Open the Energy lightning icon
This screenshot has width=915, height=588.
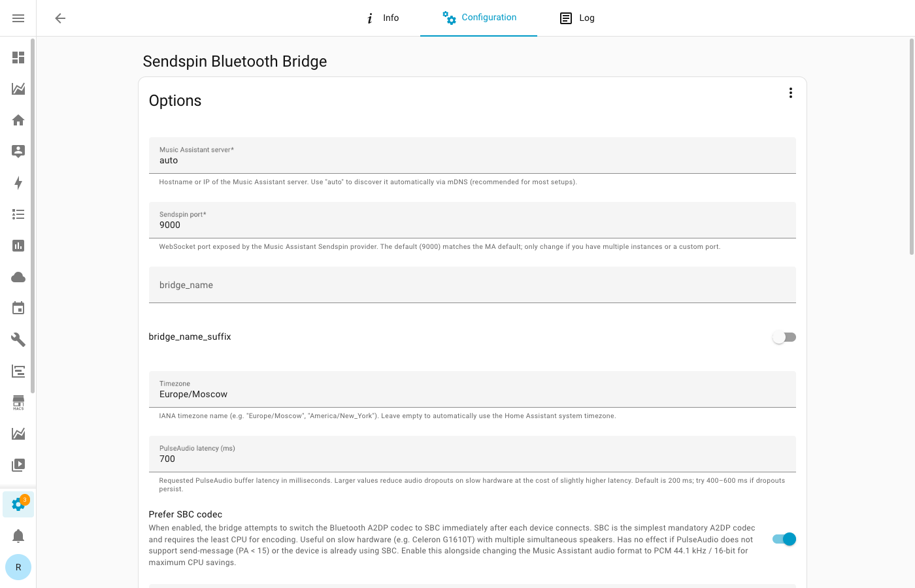click(x=18, y=184)
